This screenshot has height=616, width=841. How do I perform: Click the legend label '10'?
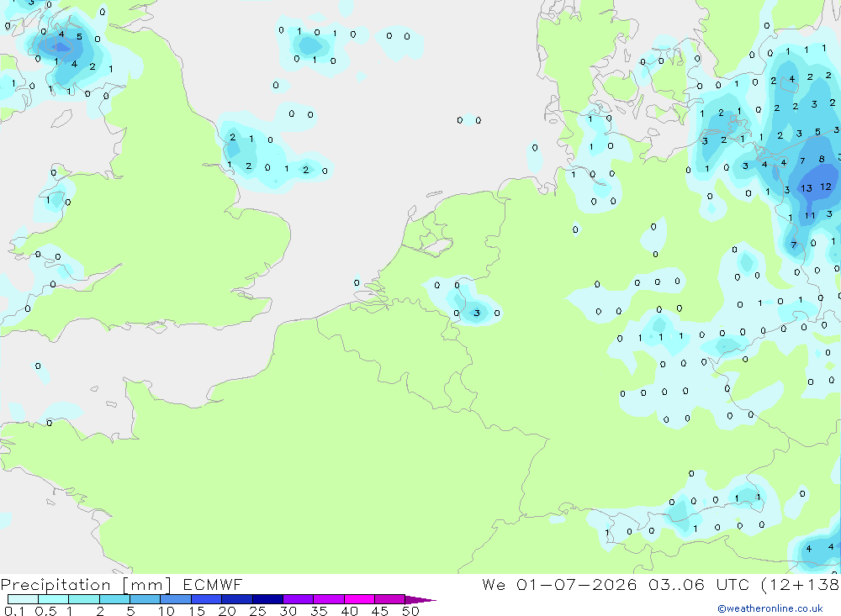167,611
